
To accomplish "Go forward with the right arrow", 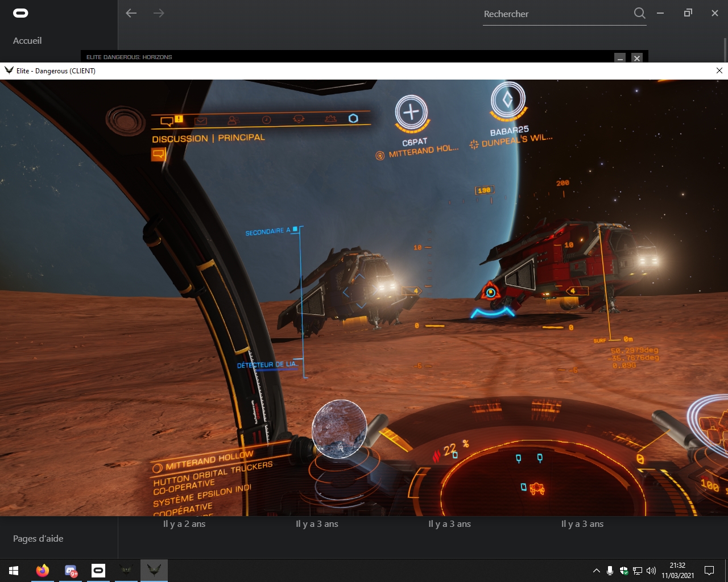I will pyautogui.click(x=159, y=13).
